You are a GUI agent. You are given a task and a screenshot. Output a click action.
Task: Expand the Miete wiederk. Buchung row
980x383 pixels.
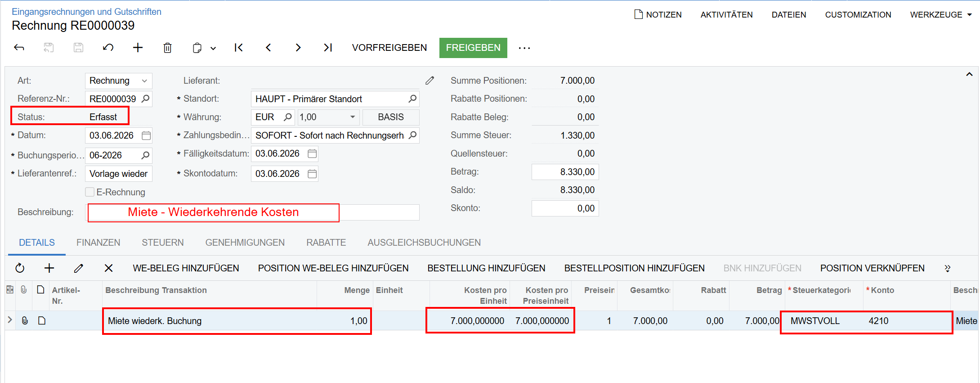tap(10, 320)
